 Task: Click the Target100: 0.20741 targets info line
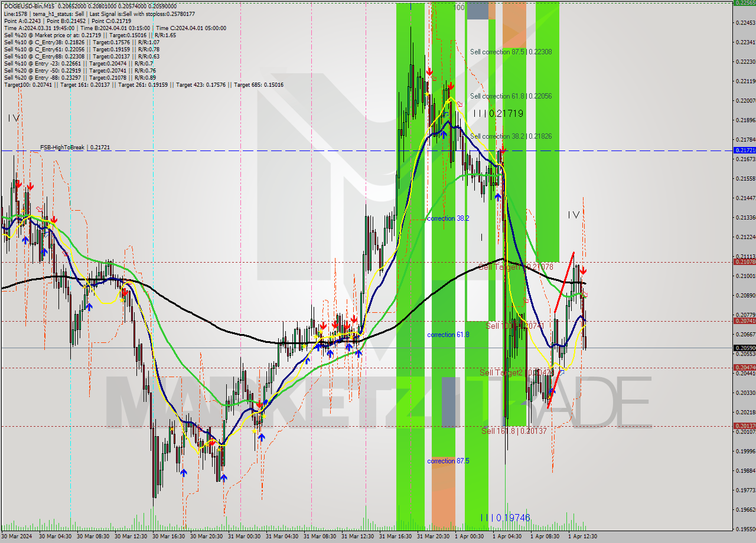click(144, 85)
